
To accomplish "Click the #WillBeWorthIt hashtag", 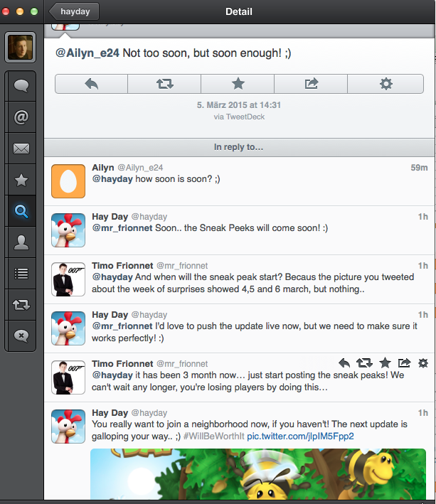I will (x=213, y=436).
